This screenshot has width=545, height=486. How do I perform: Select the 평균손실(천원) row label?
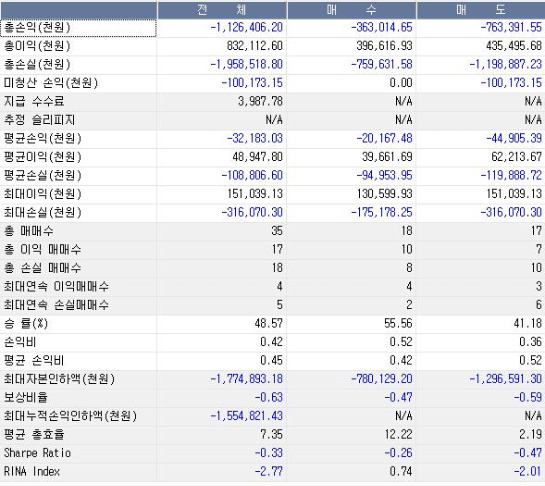point(42,175)
